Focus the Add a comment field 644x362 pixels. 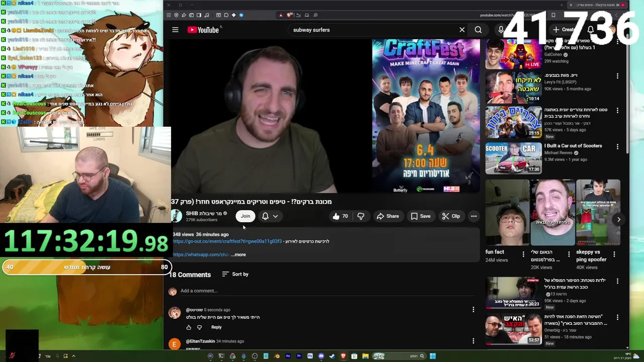(327, 291)
